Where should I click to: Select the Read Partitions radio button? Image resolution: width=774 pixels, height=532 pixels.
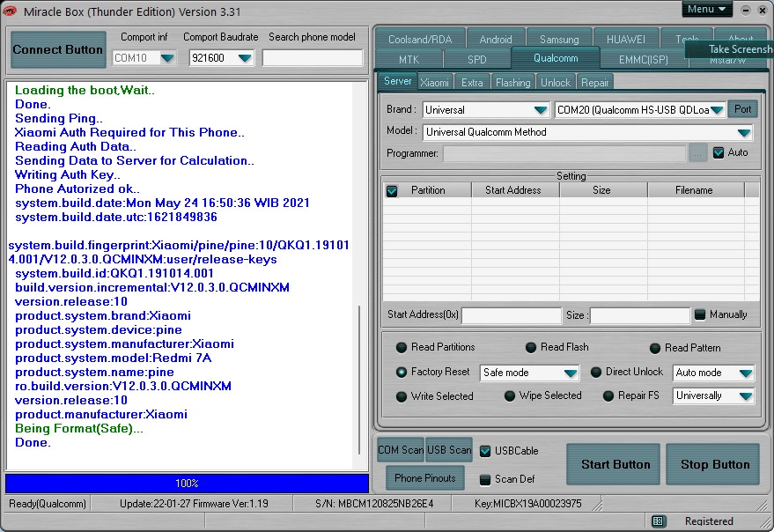(x=402, y=347)
